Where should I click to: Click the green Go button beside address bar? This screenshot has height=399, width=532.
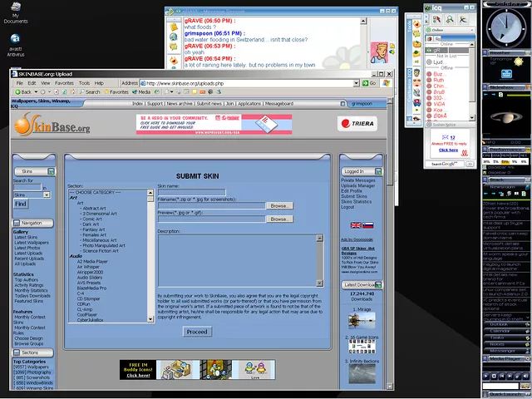369,83
